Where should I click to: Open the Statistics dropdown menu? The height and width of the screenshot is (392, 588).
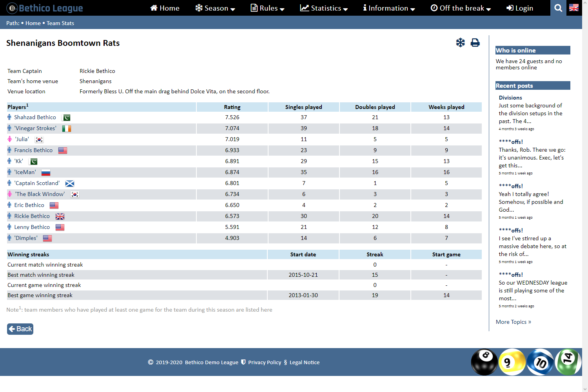324,8
